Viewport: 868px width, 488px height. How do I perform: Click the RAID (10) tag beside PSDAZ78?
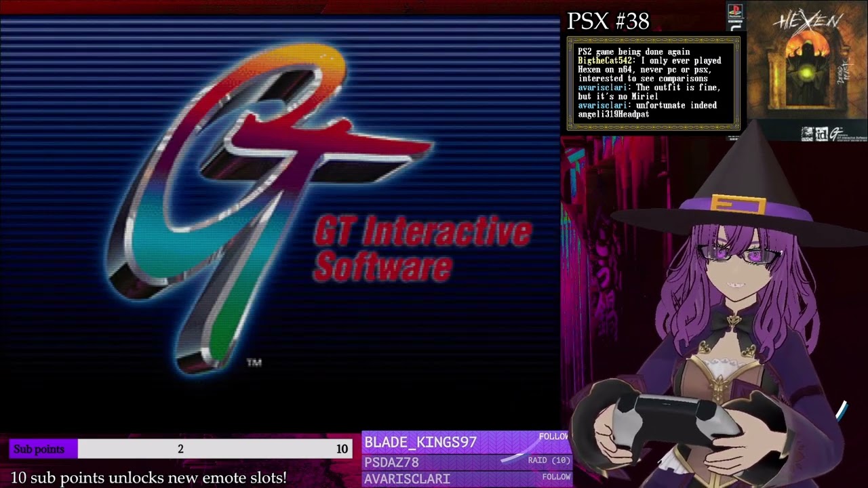coord(549,460)
